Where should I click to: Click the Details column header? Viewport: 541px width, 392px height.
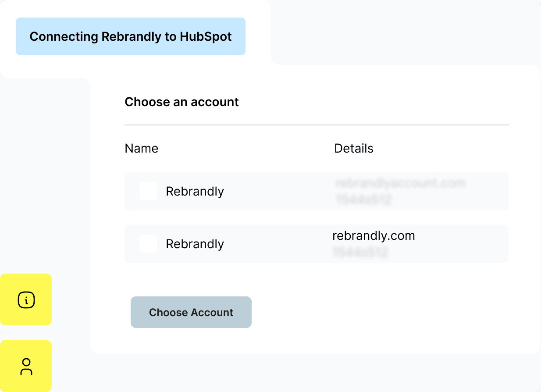pyautogui.click(x=354, y=148)
